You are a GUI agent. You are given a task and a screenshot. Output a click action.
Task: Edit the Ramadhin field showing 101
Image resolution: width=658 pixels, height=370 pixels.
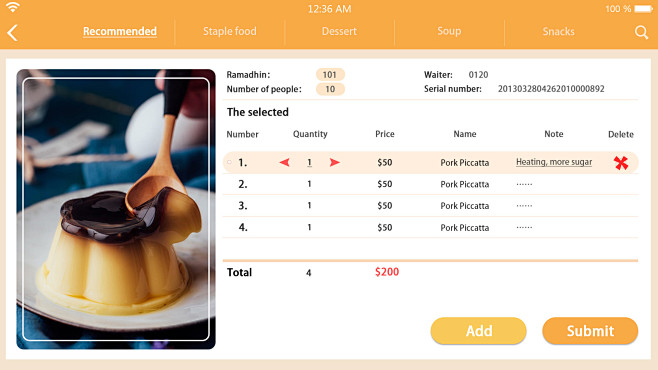pos(330,75)
